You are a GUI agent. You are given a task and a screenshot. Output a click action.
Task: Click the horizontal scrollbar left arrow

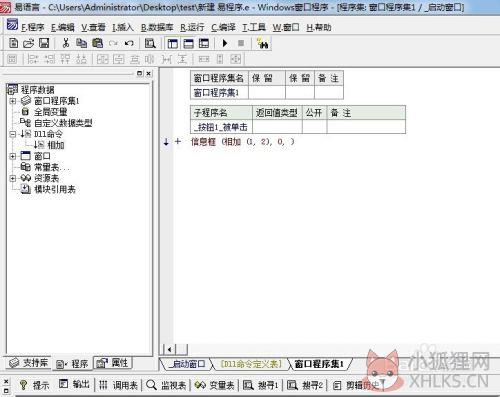(170, 349)
